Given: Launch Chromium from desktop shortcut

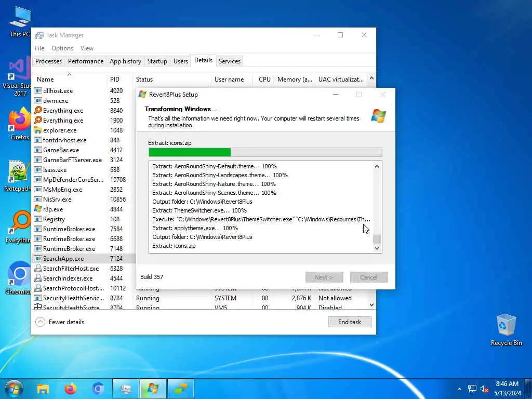Looking at the screenshot, I should coord(19,277).
